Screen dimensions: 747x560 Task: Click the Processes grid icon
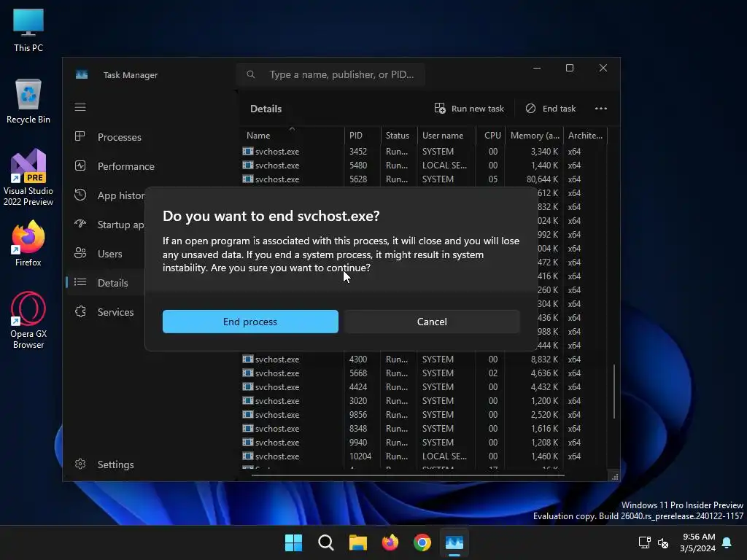coord(80,136)
